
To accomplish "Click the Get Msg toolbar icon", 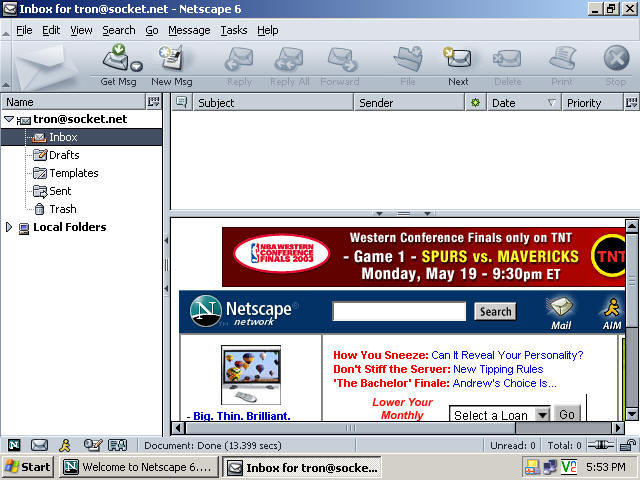I will pos(116,58).
